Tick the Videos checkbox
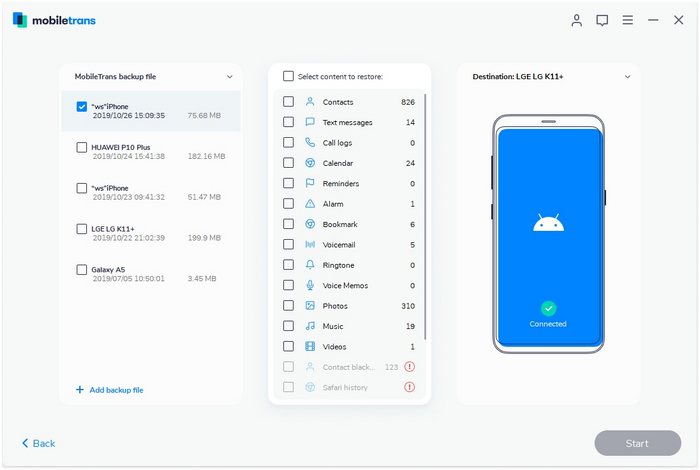 [x=288, y=346]
